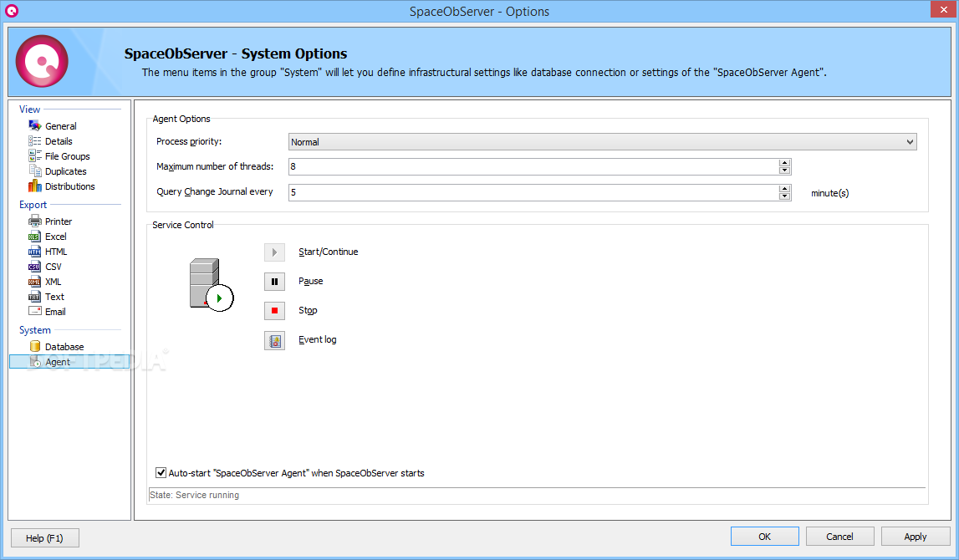
Task: Expand the Process priority dropdown
Action: click(x=910, y=142)
